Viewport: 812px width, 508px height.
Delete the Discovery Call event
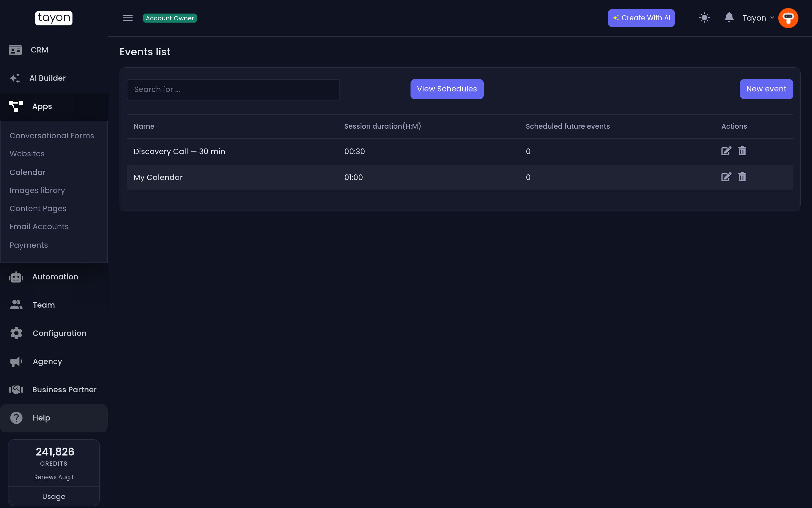coord(742,151)
